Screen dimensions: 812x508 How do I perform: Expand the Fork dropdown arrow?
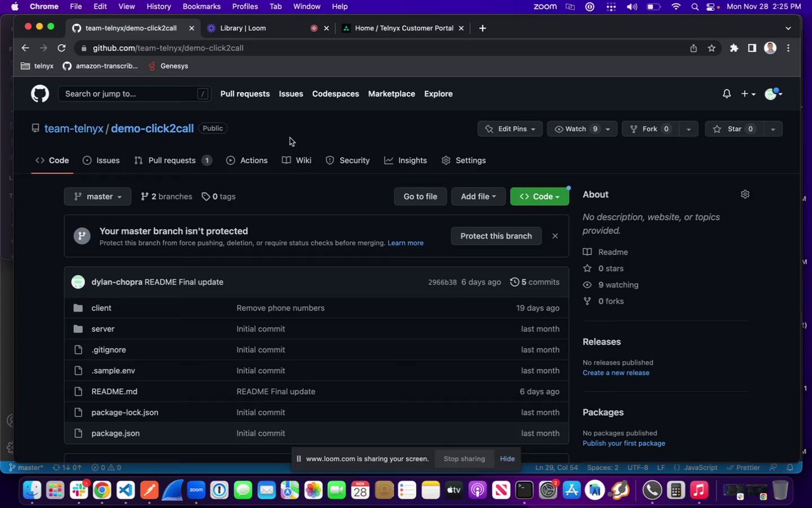point(688,129)
